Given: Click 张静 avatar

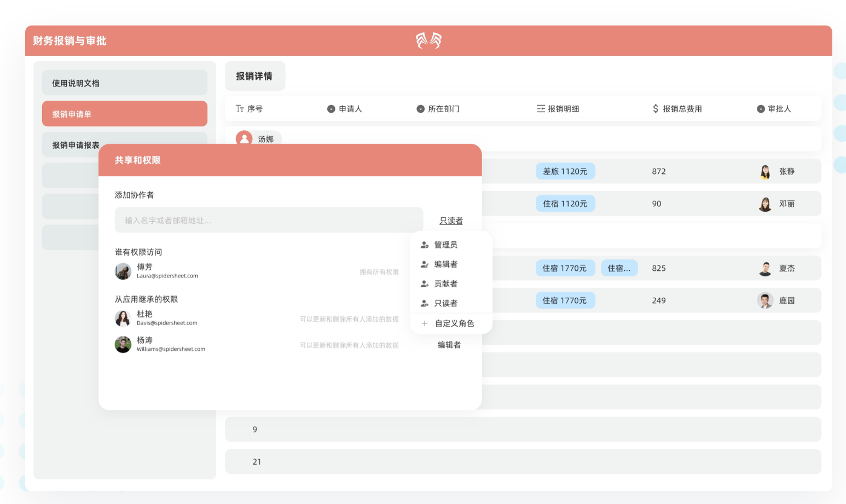Looking at the screenshot, I should point(765,171).
